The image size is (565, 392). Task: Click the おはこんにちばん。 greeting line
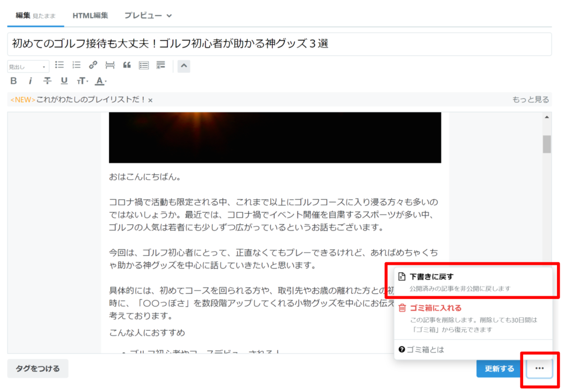[145, 178]
